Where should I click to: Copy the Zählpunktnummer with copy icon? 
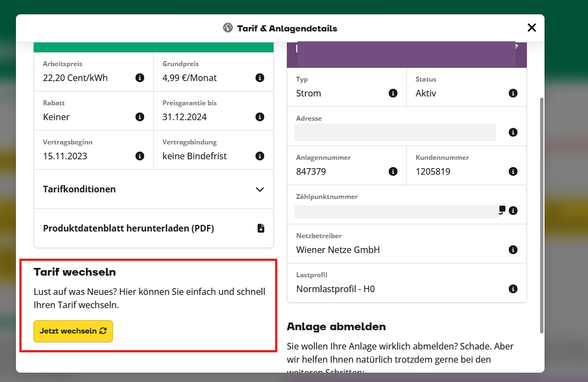point(502,209)
